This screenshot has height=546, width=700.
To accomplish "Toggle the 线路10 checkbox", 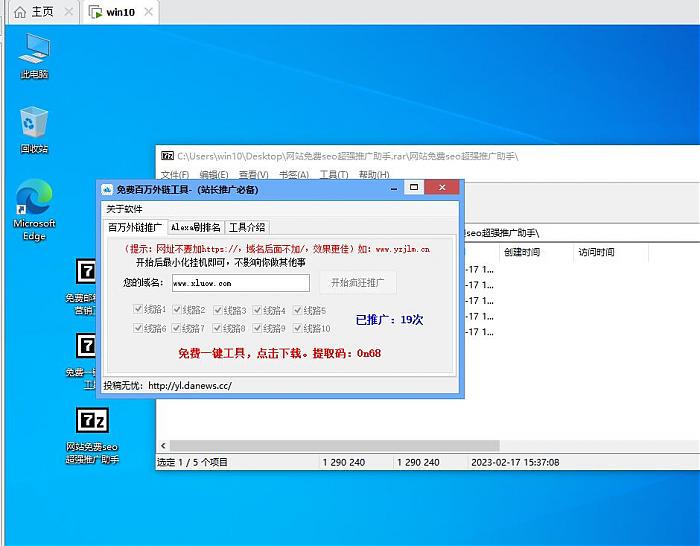I will pos(298,328).
